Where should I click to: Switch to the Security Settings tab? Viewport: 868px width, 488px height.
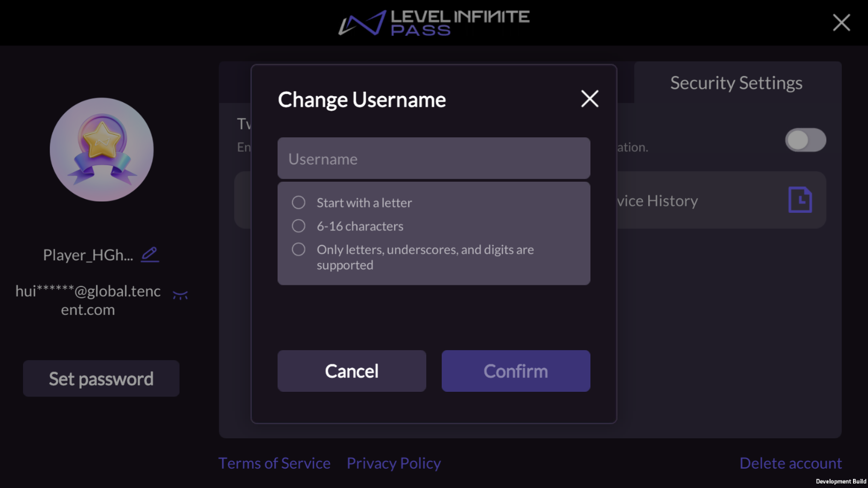(x=736, y=83)
